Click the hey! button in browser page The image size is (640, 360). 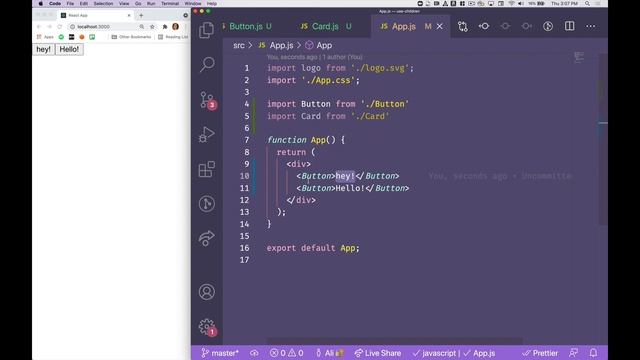(x=43, y=49)
